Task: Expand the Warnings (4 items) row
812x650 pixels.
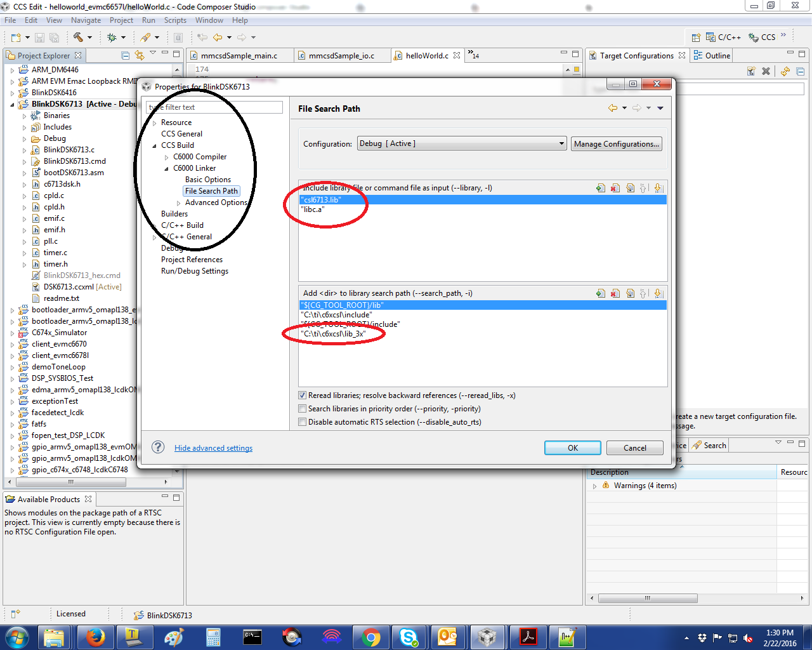Action: (x=594, y=486)
